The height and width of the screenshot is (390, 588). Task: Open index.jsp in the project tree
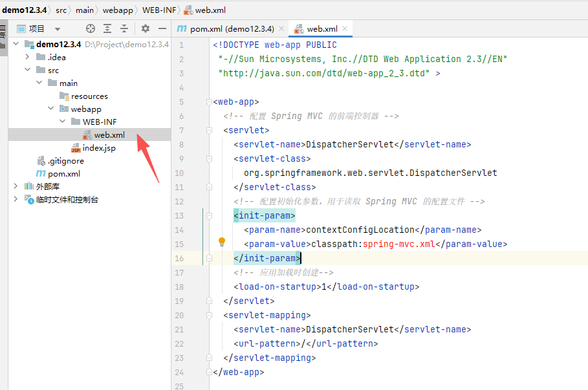[x=98, y=148]
